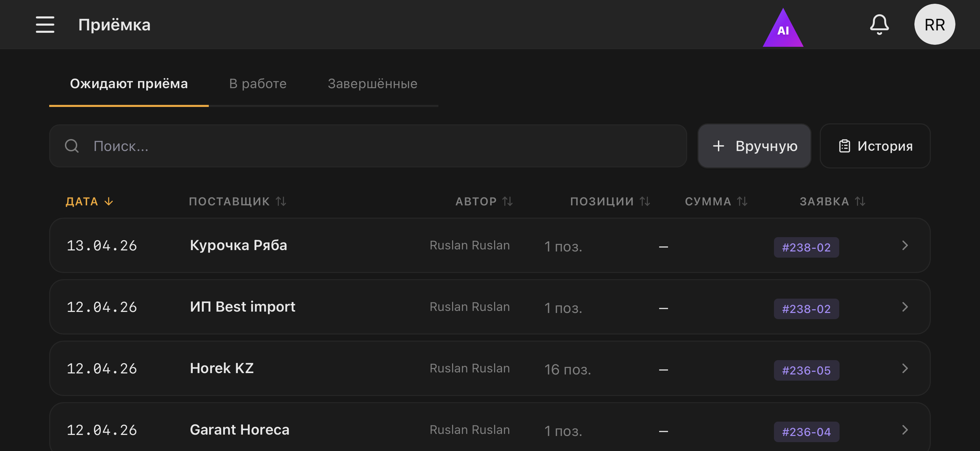980x451 pixels.
Task: Toggle sorting on Сумма column
Action: click(x=742, y=201)
